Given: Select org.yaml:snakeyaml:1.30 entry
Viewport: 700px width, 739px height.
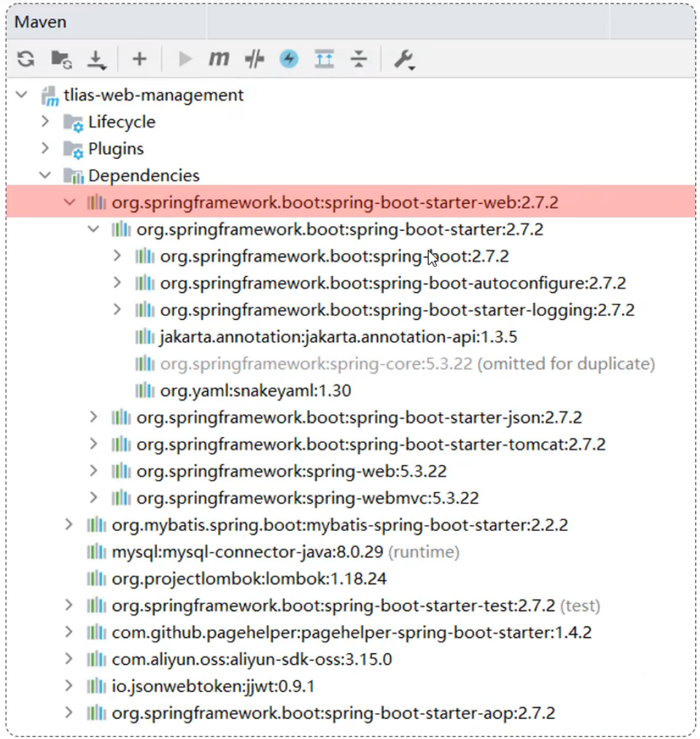Looking at the screenshot, I should coord(255,391).
